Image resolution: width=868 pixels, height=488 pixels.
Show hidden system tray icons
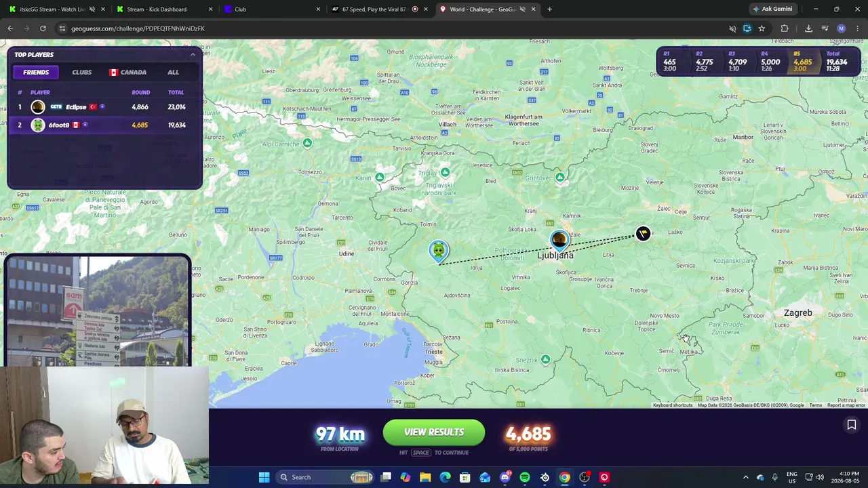point(746,477)
